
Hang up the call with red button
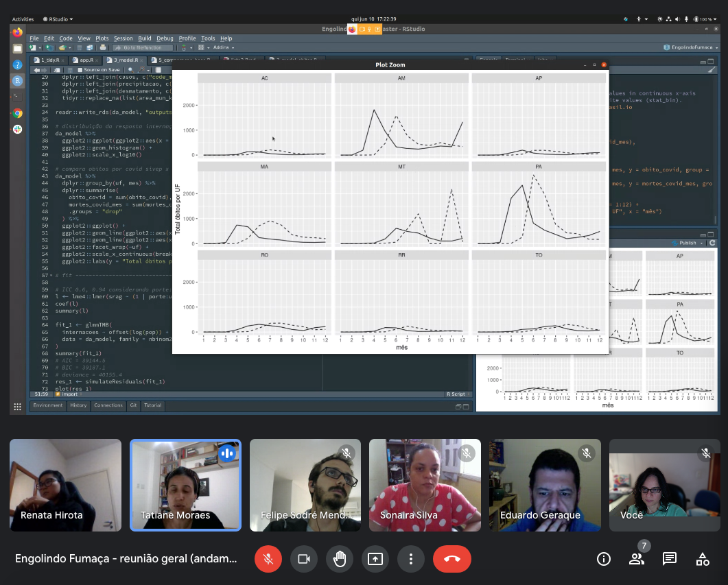pos(451,559)
